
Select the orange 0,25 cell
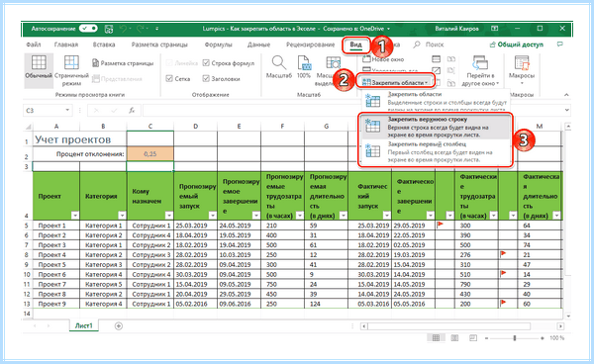[150, 154]
